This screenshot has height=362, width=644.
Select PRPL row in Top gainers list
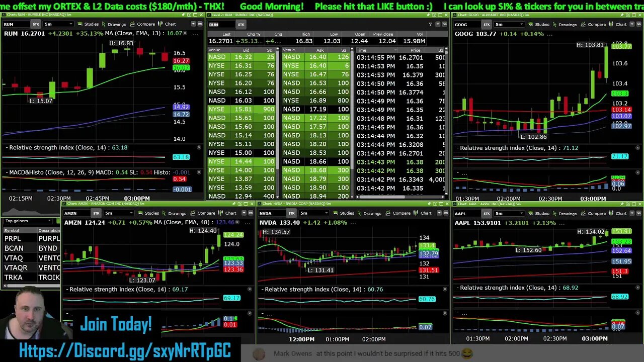point(32,238)
